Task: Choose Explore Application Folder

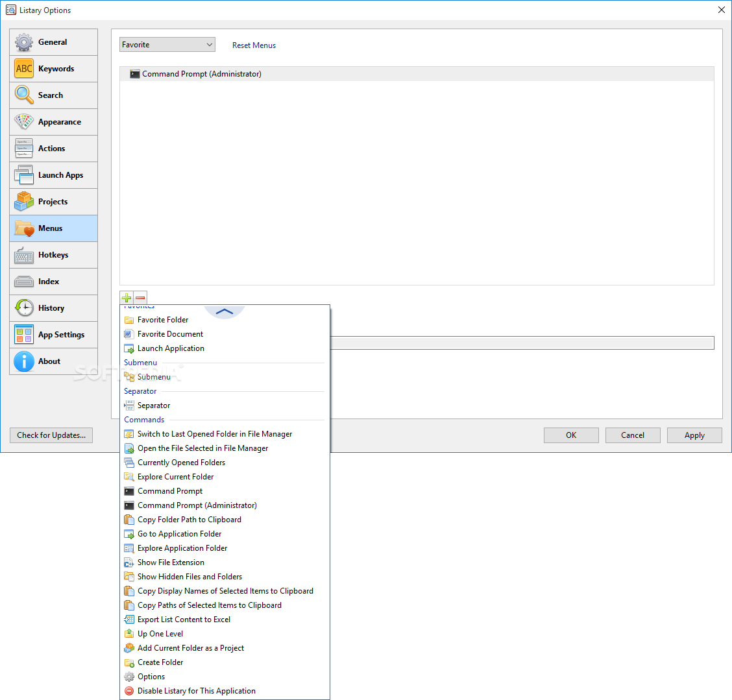Action: click(x=225, y=548)
